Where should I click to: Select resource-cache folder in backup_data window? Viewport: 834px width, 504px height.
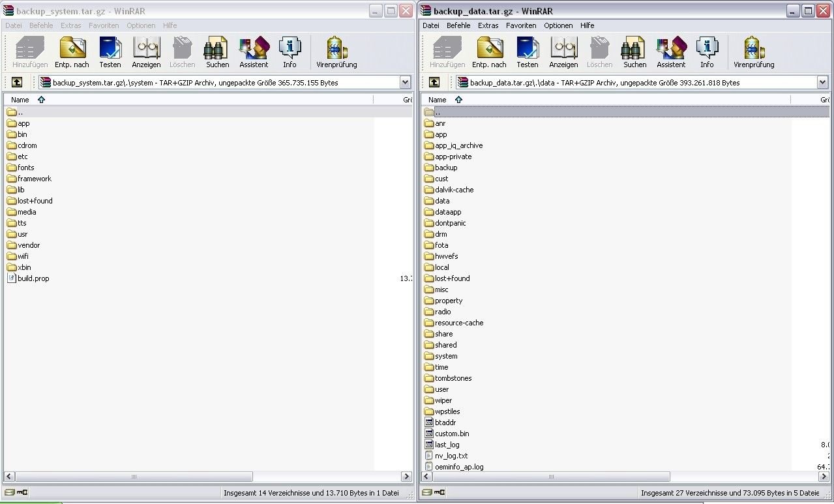[454, 323]
